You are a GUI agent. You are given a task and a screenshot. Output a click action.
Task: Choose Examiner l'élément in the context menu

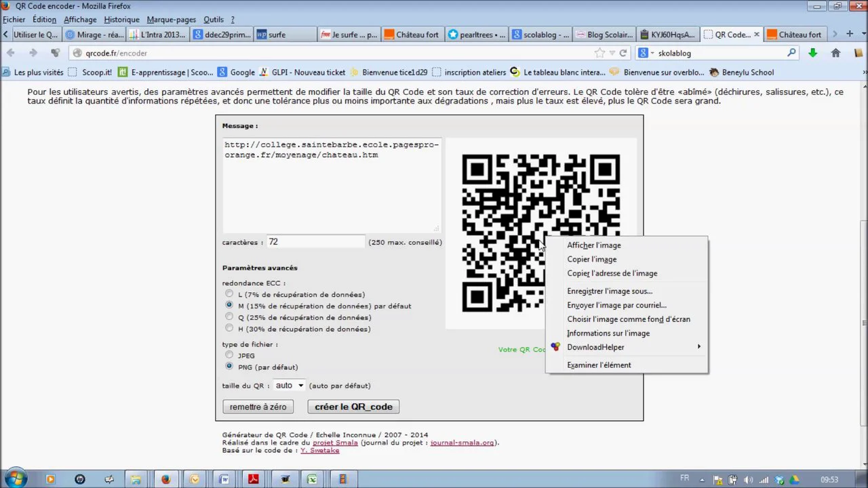pos(599,365)
